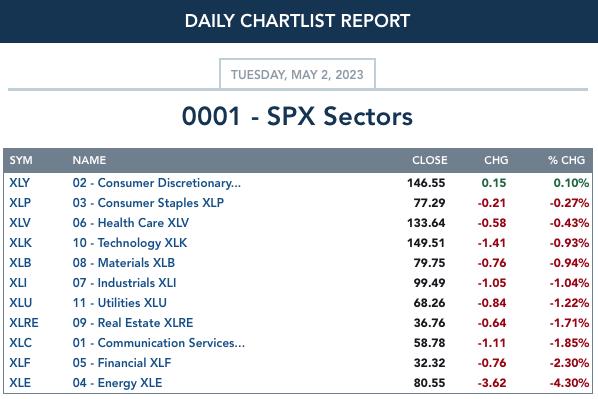Screen dimensions: 598x399
Task: Sort by the CLOSE column header
Action: pyautogui.click(x=429, y=160)
